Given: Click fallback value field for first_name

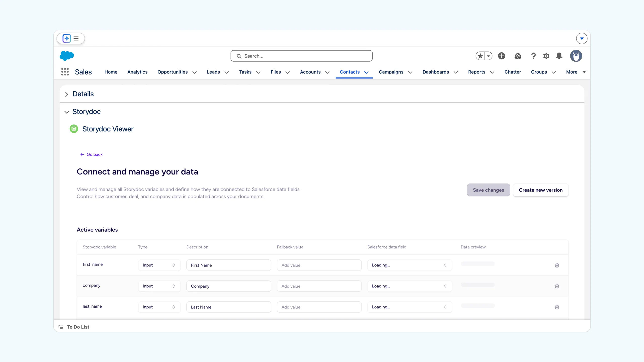Looking at the screenshot, I should click(319, 265).
